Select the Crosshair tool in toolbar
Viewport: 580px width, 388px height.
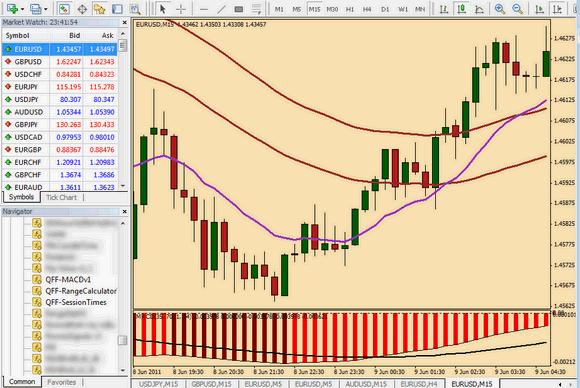point(181,9)
